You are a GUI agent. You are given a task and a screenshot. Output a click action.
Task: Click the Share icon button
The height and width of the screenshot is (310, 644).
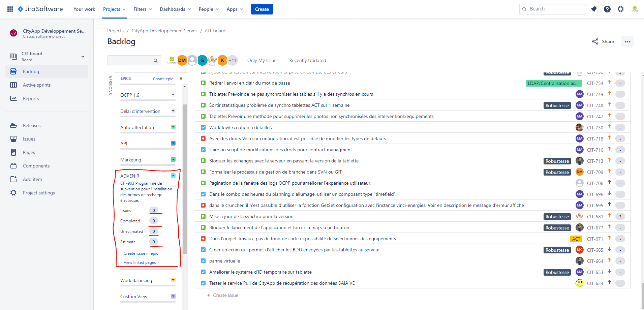point(603,41)
